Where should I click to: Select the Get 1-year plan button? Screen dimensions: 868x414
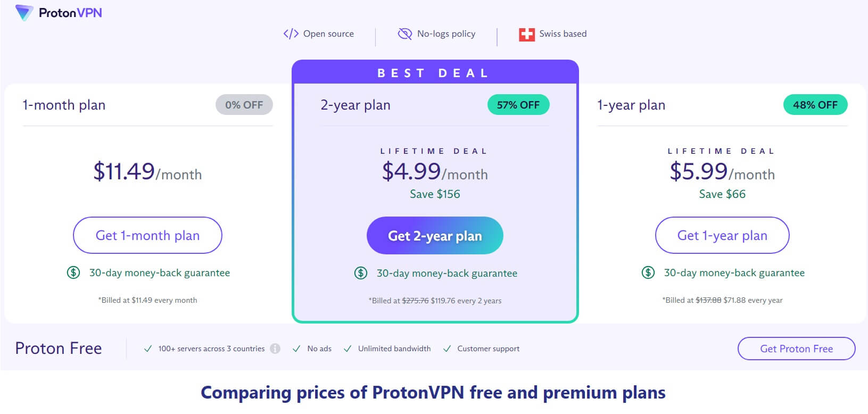(722, 235)
